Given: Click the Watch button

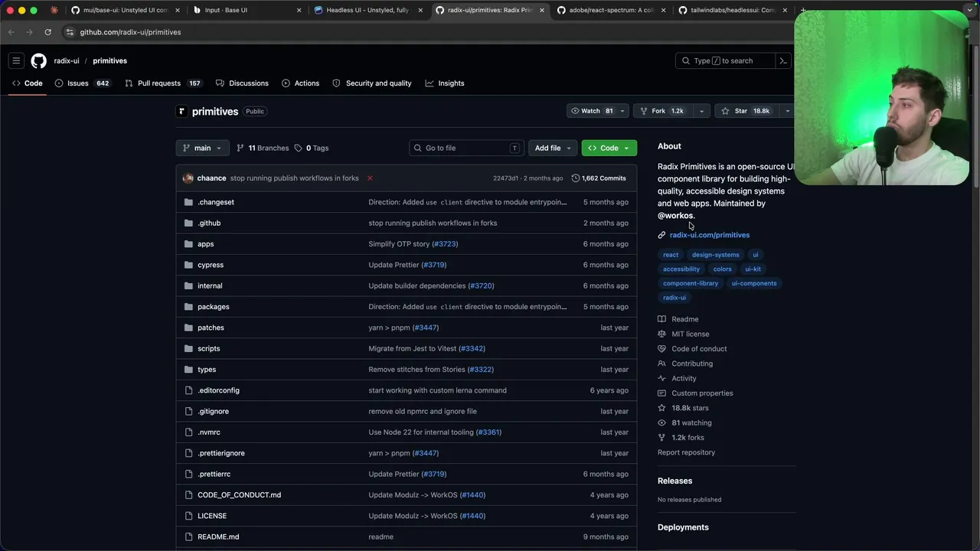Looking at the screenshot, I should point(591,111).
